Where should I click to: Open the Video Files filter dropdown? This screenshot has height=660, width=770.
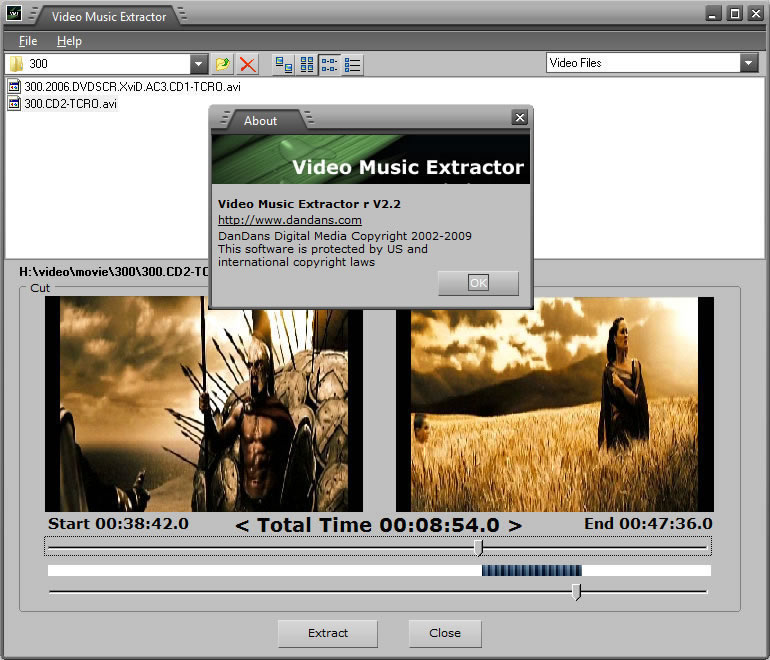[x=749, y=63]
